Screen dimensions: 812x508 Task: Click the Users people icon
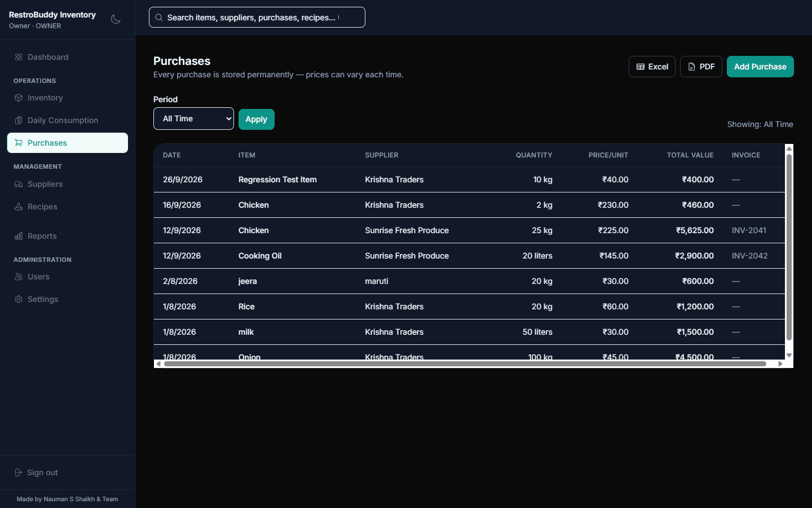point(19,277)
